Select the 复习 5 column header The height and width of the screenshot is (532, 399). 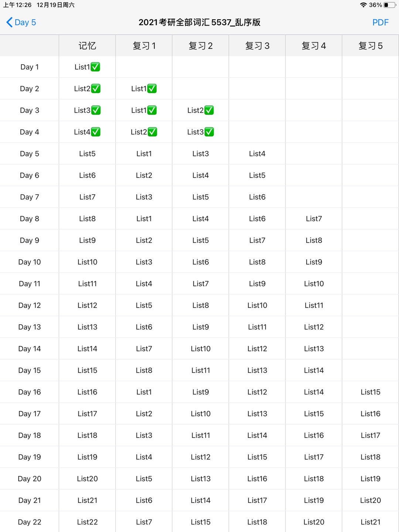[x=371, y=46]
